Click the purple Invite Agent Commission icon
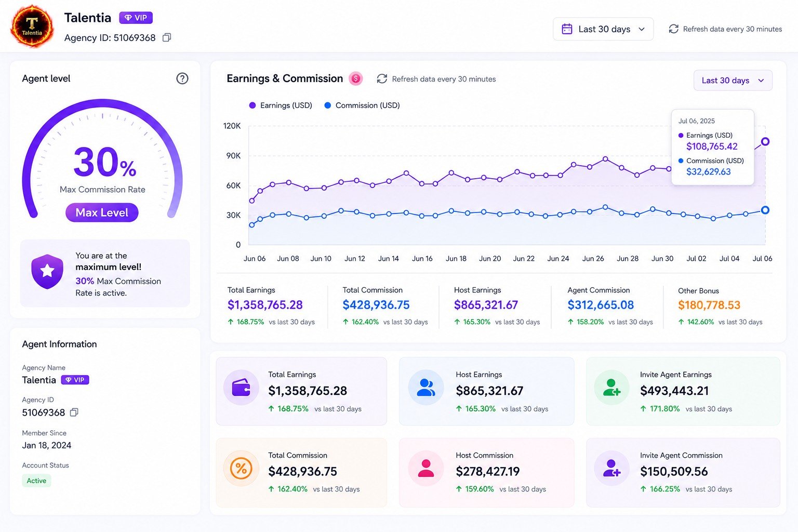The height and width of the screenshot is (532, 798). tap(611, 469)
